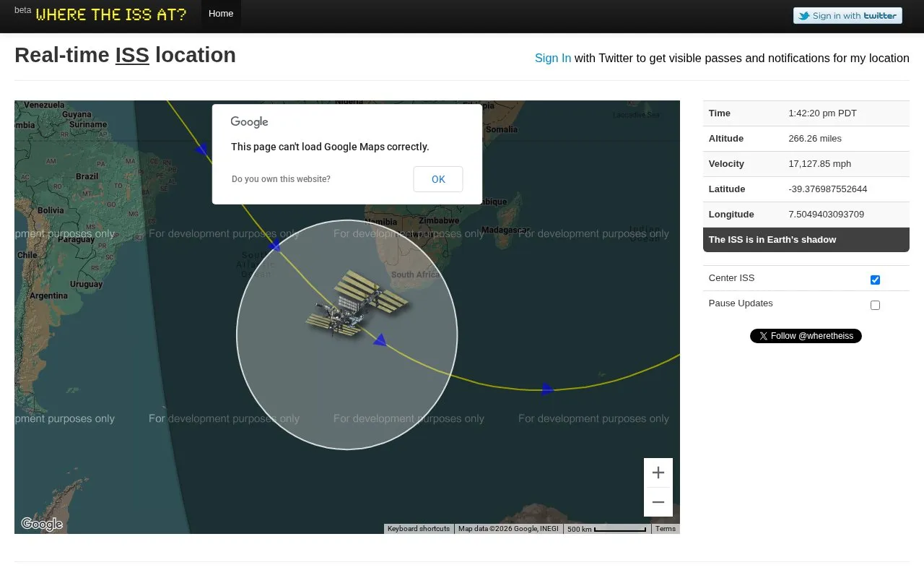Click Follow @wheretheiss button
The image size is (924, 578).
tap(806, 336)
